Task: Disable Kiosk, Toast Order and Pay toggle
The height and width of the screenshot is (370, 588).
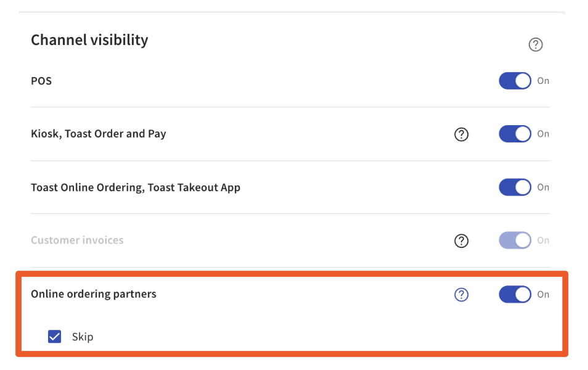Action: (x=515, y=134)
